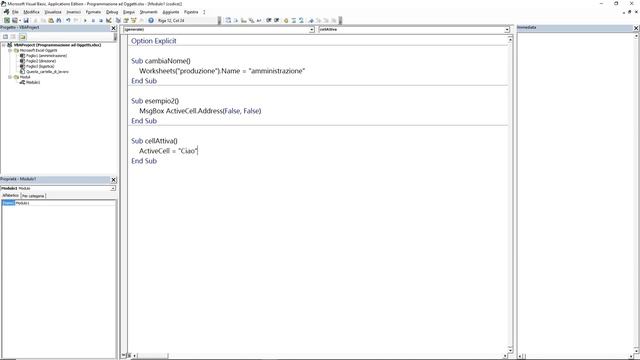Click the "Sub esempio2()" code line
This screenshot has width=640, height=360.
click(x=155, y=101)
